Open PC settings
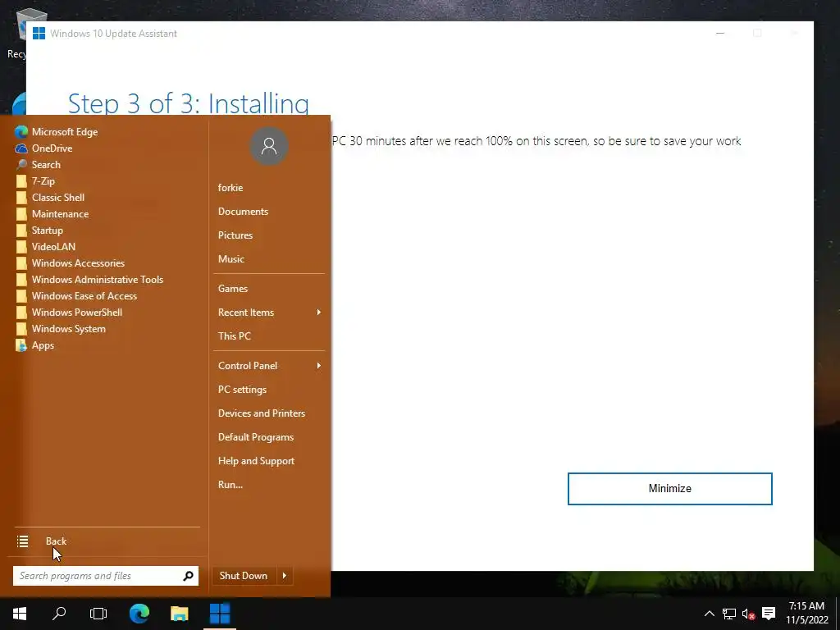Viewport: 840px width, 630px height. point(242,390)
